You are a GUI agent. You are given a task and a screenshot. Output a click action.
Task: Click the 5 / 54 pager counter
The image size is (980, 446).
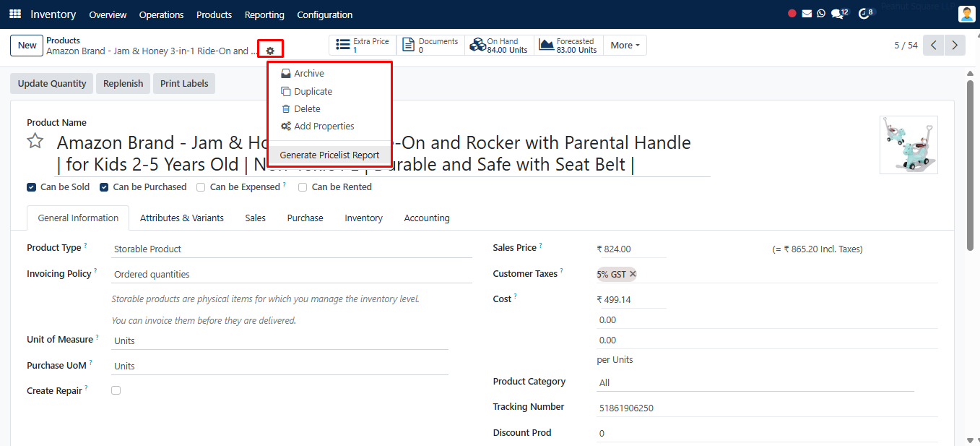[x=906, y=45]
